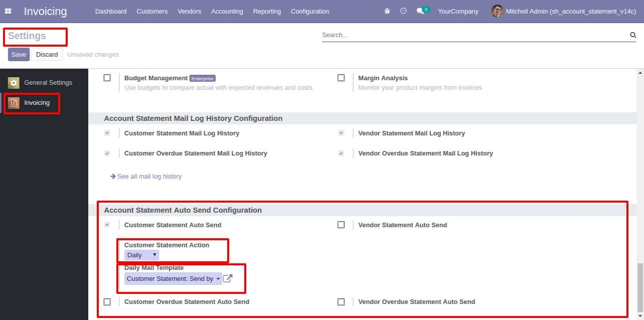Viewport: 644px width, 320px height.
Task: Toggle Customer Overdue Statement Mail Log History checkbox
Action: click(107, 153)
